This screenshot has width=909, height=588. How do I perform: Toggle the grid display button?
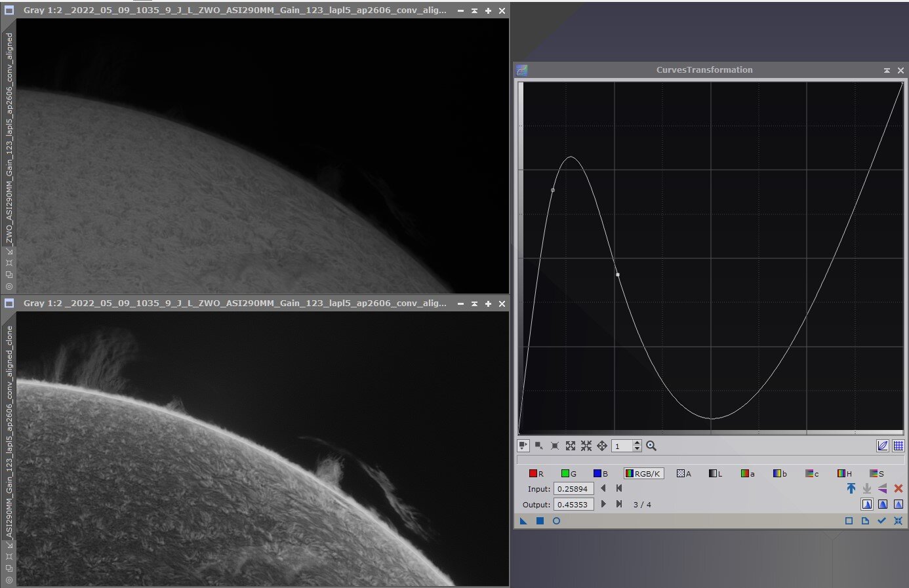tap(899, 446)
